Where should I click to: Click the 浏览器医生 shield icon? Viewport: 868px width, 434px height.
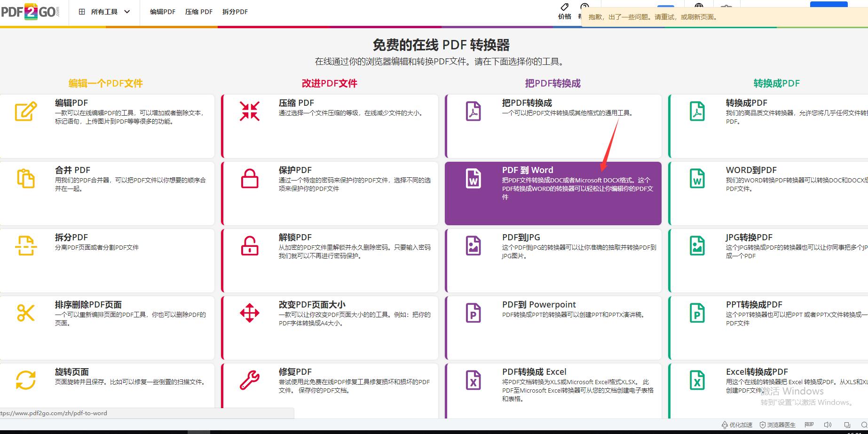point(763,425)
